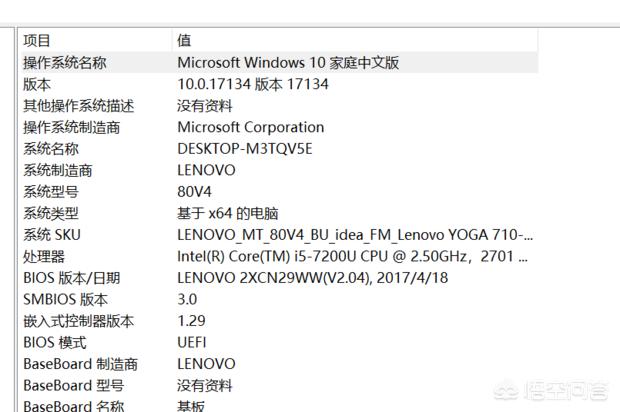Select the BIOS 版本/日期 row

coord(71,278)
